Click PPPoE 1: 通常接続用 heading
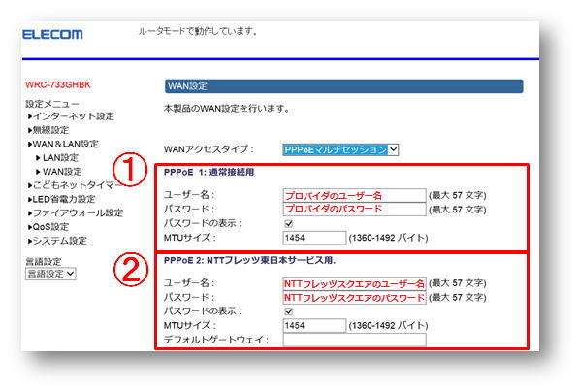Image resolution: width=580 pixels, height=392 pixels. [x=209, y=172]
